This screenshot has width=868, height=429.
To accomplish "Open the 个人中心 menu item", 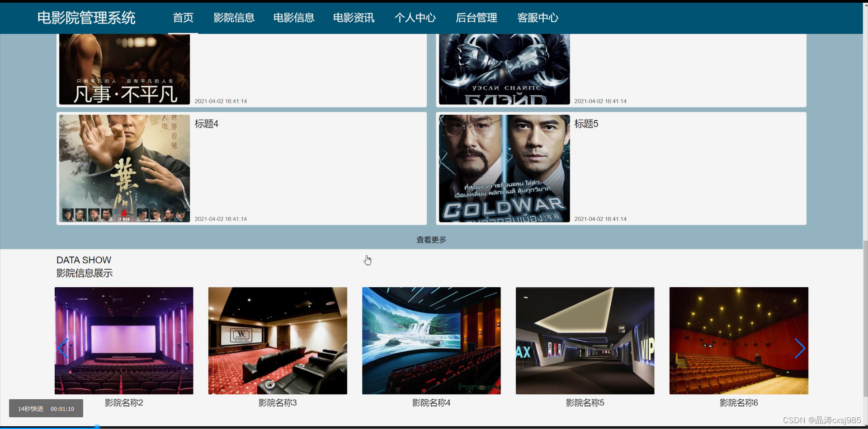I will [x=415, y=18].
